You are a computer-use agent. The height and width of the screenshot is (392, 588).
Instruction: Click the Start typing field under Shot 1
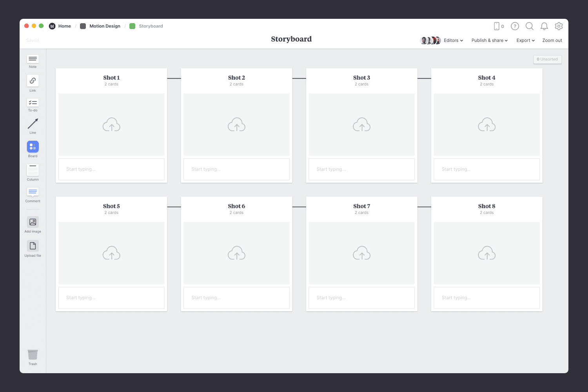111,169
